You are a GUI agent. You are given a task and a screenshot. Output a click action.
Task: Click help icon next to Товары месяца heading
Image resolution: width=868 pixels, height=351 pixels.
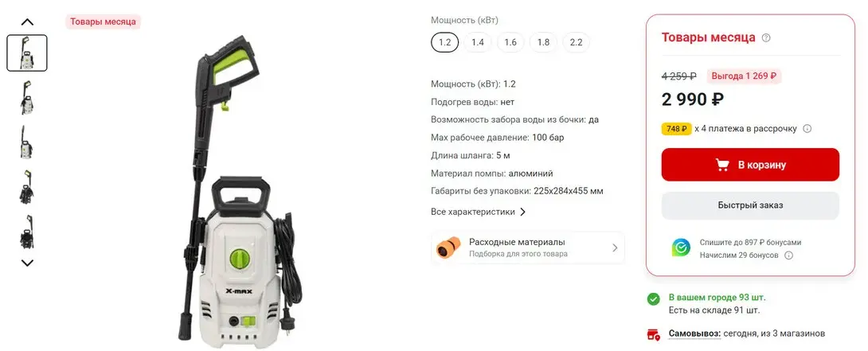pos(766,38)
